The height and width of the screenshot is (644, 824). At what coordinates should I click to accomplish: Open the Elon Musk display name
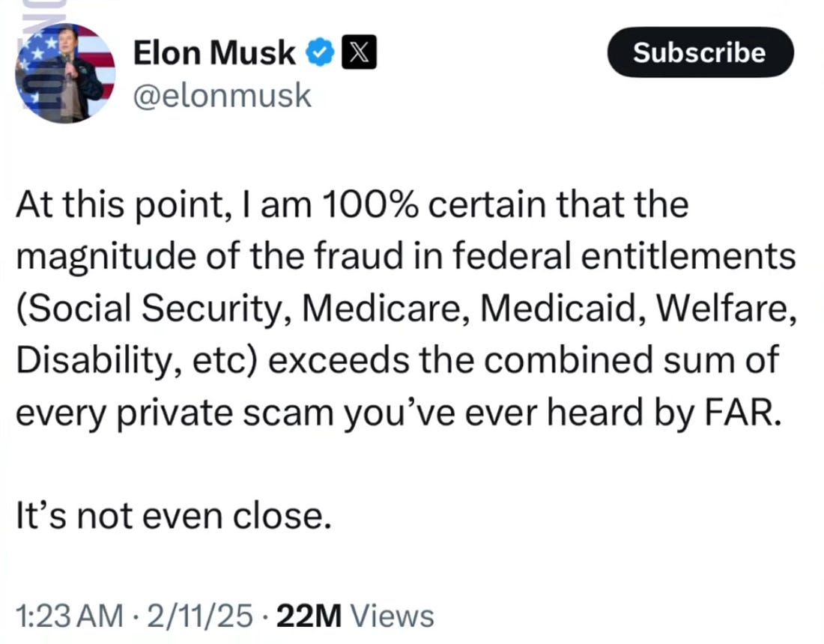[214, 54]
